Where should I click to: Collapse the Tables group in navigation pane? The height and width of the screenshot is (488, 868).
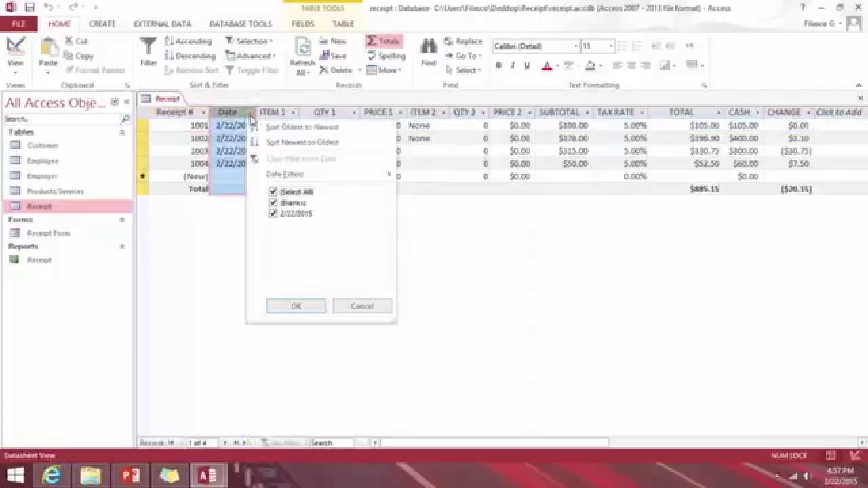[122, 132]
